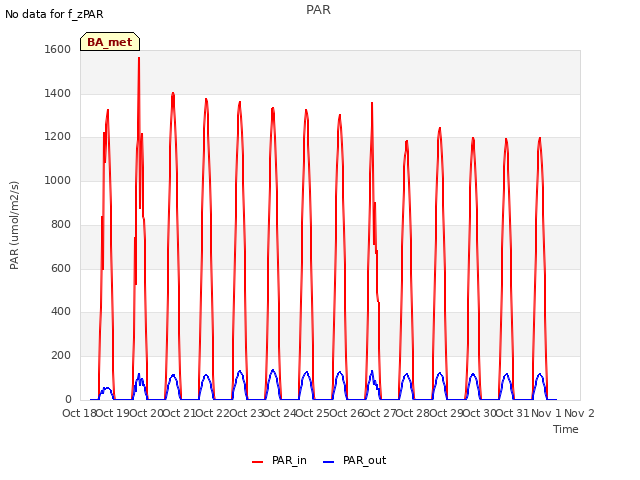
Task: Click the 'No data for f_zPAR' message
Action: pos(54,14)
